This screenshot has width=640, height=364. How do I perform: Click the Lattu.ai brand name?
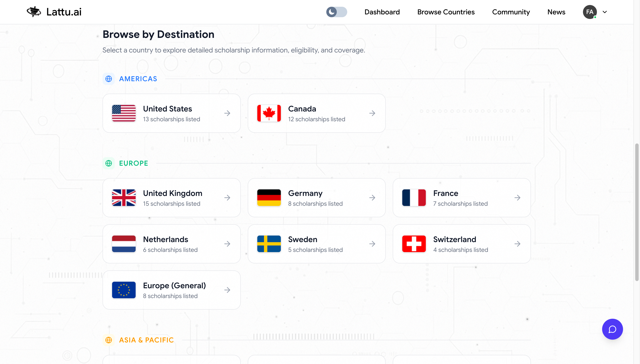(x=64, y=12)
